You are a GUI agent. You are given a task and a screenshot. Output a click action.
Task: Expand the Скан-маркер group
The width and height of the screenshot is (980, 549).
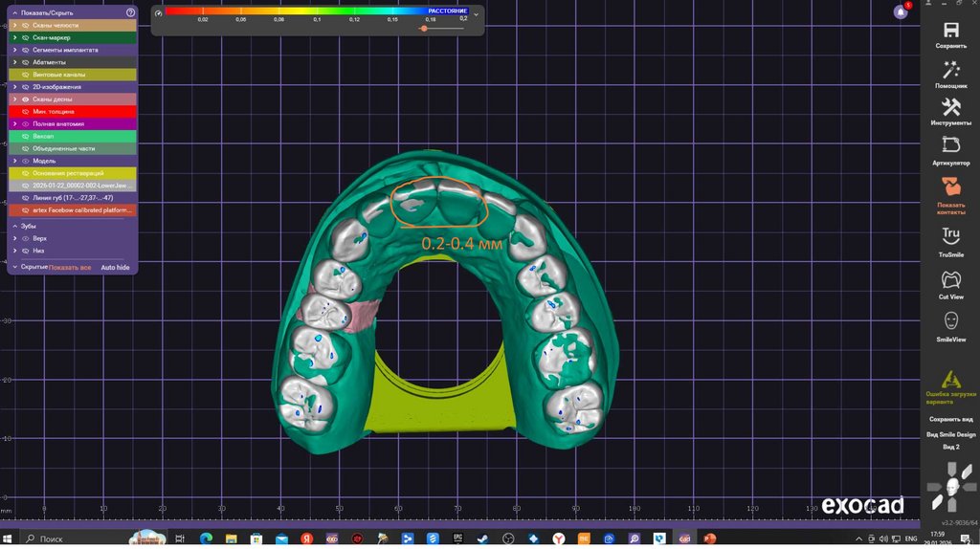tap(15, 37)
